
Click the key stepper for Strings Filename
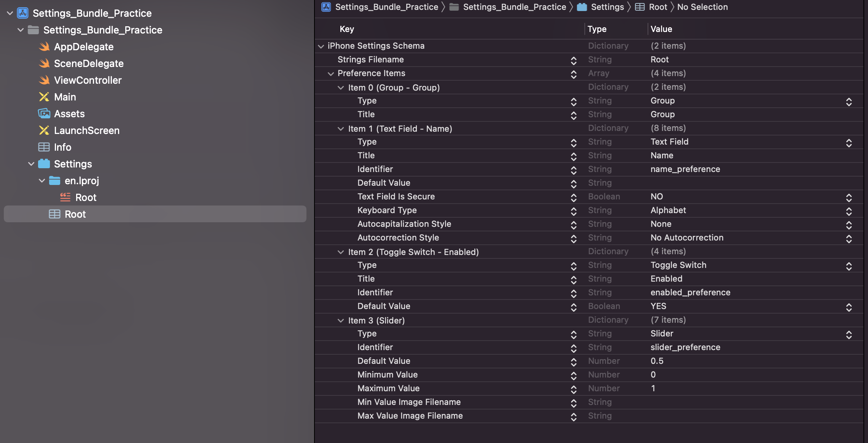click(574, 61)
